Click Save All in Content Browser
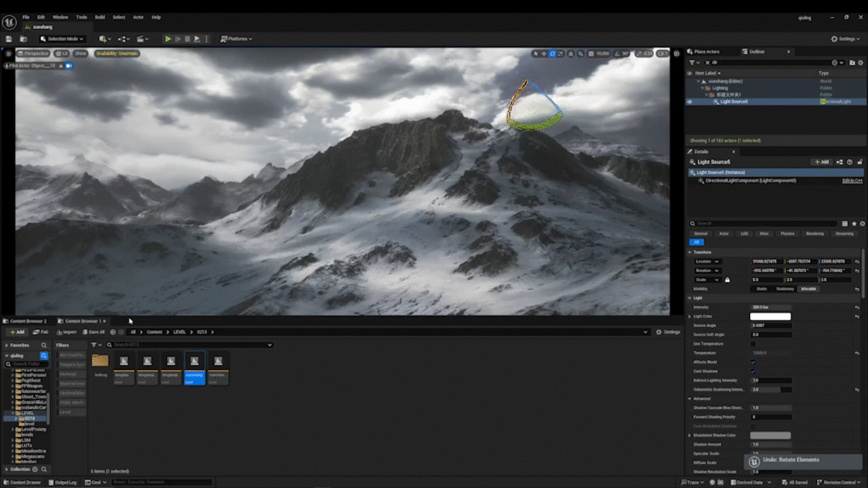Viewport: 868px width, 488px height. click(94, 332)
